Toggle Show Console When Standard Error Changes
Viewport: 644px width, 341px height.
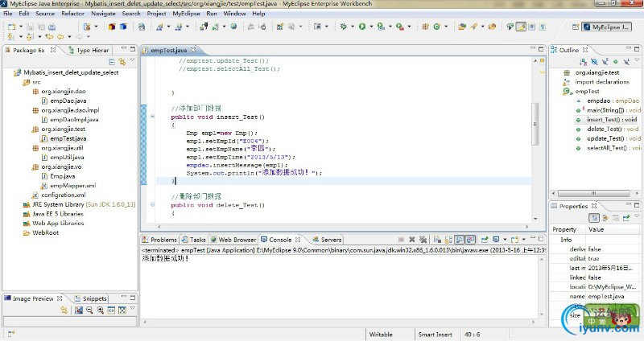pos(471,239)
